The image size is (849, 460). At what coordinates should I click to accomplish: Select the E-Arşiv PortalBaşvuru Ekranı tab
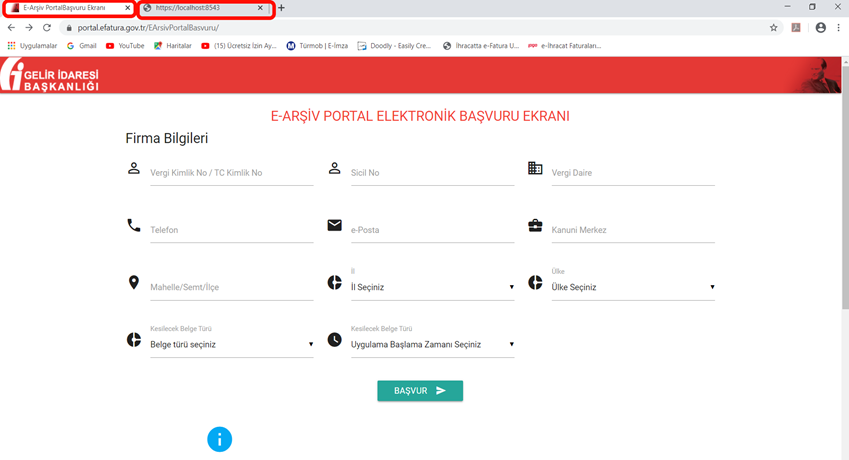[65, 8]
